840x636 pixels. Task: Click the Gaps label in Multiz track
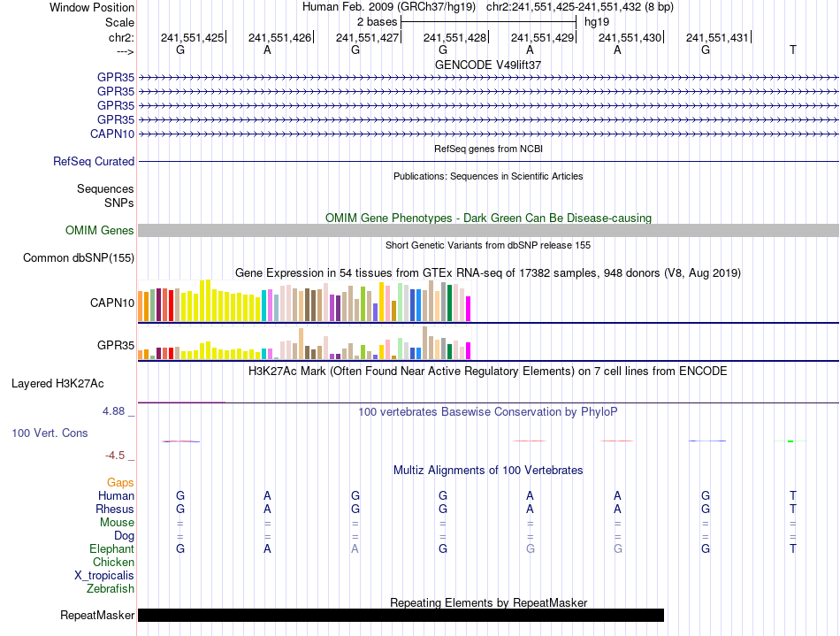click(120, 483)
